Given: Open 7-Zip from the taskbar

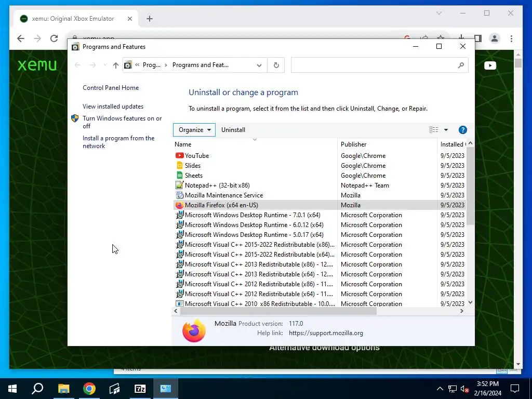Looking at the screenshot, I should [140, 389].
